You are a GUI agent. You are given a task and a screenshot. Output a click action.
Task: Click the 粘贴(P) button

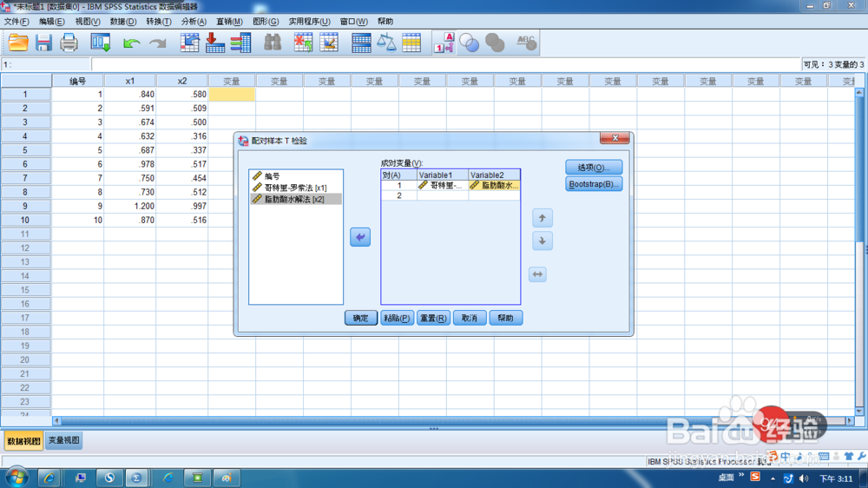click(397, 318)
